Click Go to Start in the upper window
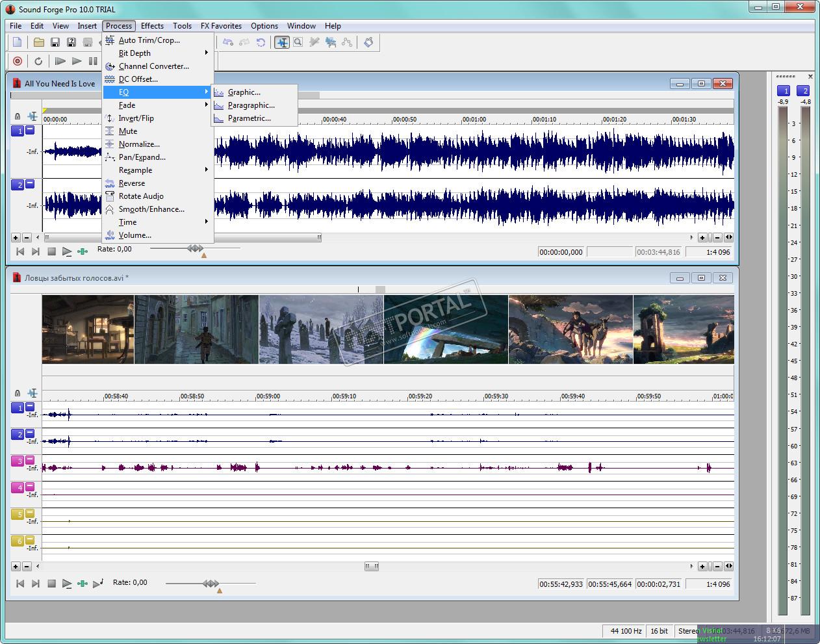 click(20, 251)
